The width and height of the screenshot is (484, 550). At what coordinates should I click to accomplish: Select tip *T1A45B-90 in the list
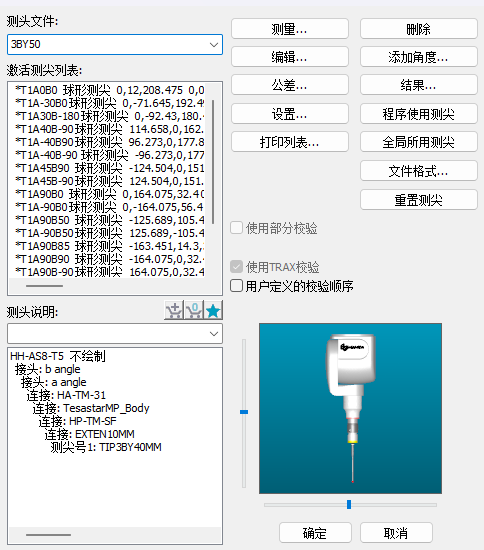[x=109, y=181]
